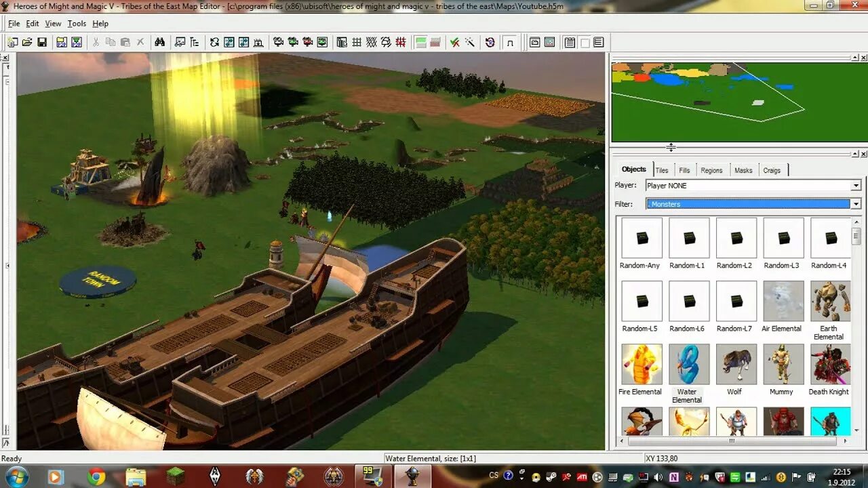The height and width of the screenshot is (488, 868).
Task: Click the magic wand toolbar icon
Action: (x=469, y=42)
